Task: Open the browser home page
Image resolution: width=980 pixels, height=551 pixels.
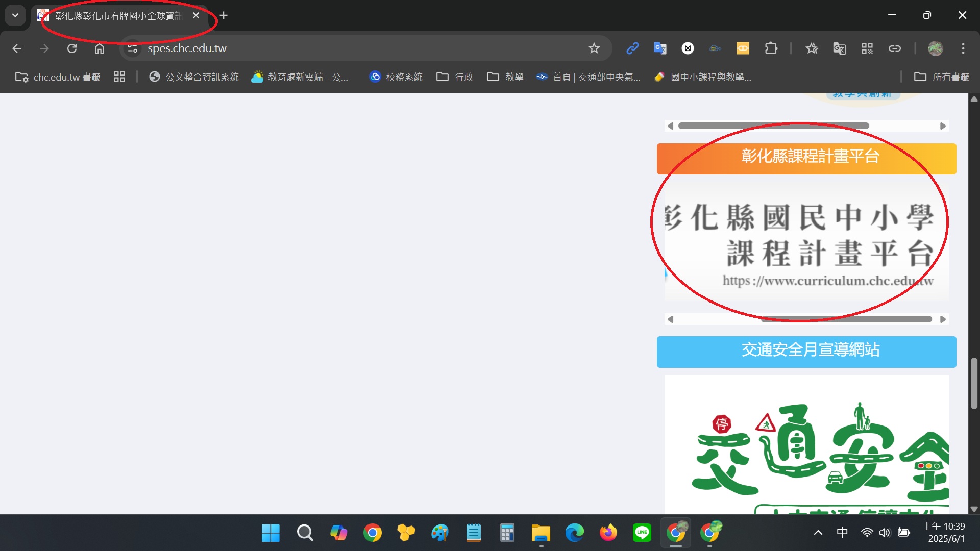Action: point(100,48)
